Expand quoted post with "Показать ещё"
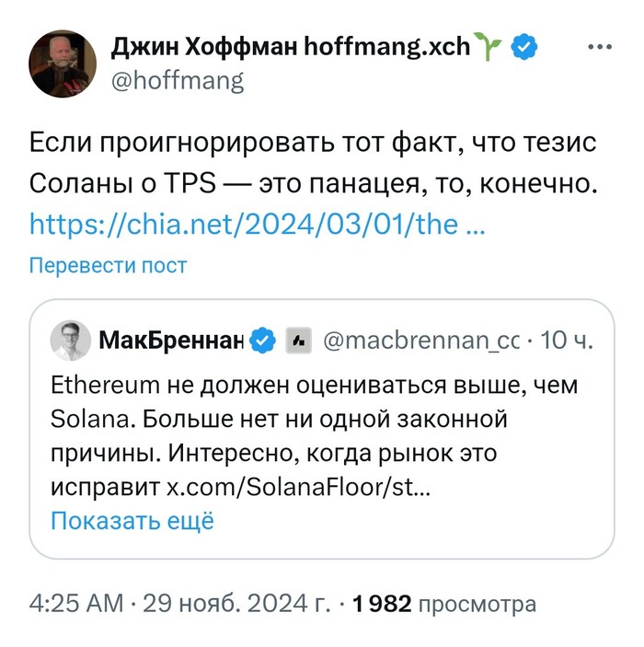Screen dimensions: 644x647 132,520
